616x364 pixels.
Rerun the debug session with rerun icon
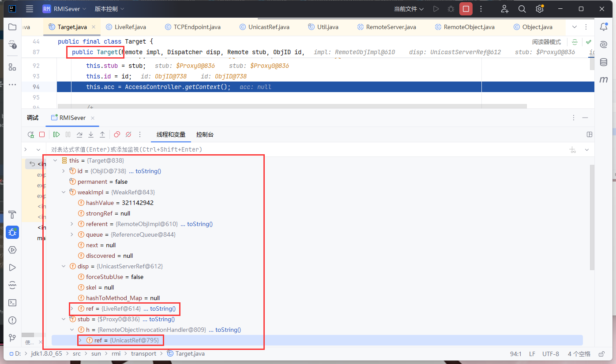(30, 134)
